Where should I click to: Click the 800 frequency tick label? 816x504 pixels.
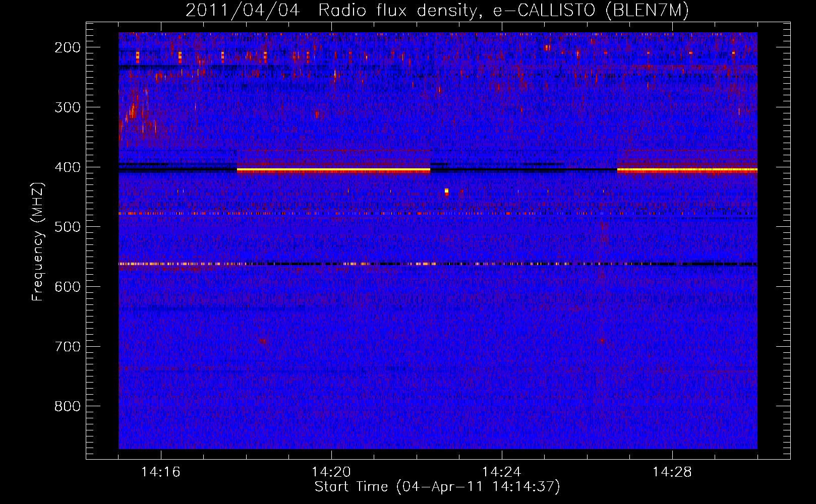tap(67, 406)
